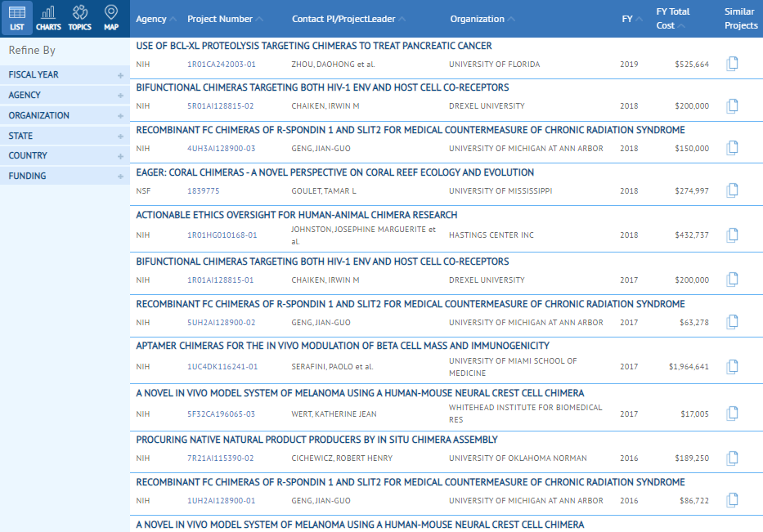This screenshot has height=532, width=763.
Task: Open project number 1UC4DK116241-01
Action: [222, 367]
